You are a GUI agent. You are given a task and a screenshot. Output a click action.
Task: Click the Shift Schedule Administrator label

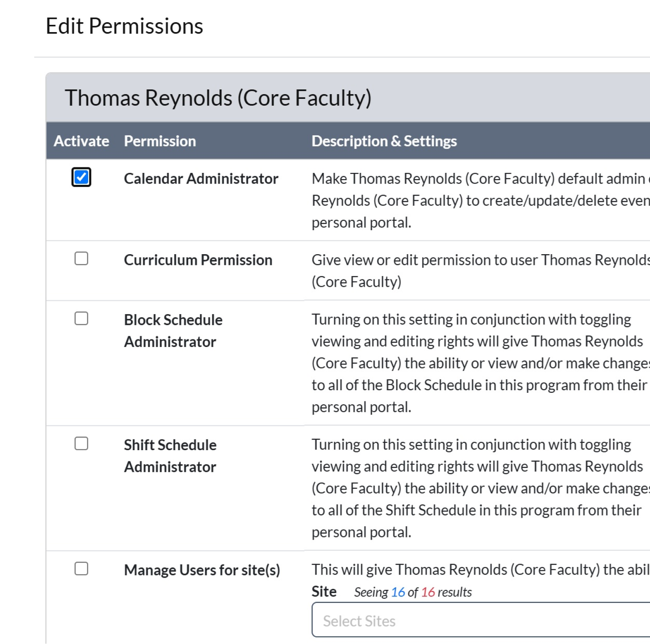(x=170, y=455)
